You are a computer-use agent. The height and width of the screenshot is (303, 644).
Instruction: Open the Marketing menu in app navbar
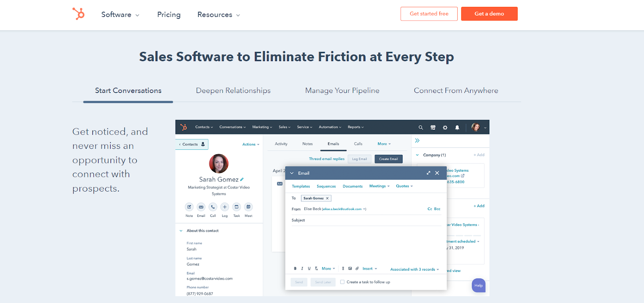262,127
